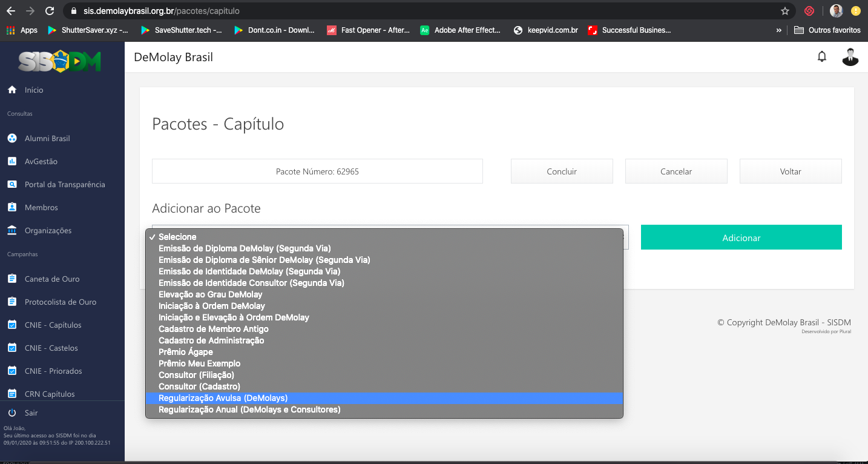
Task: Click the Início home icon in sidebar
Action: pos(12,90)
